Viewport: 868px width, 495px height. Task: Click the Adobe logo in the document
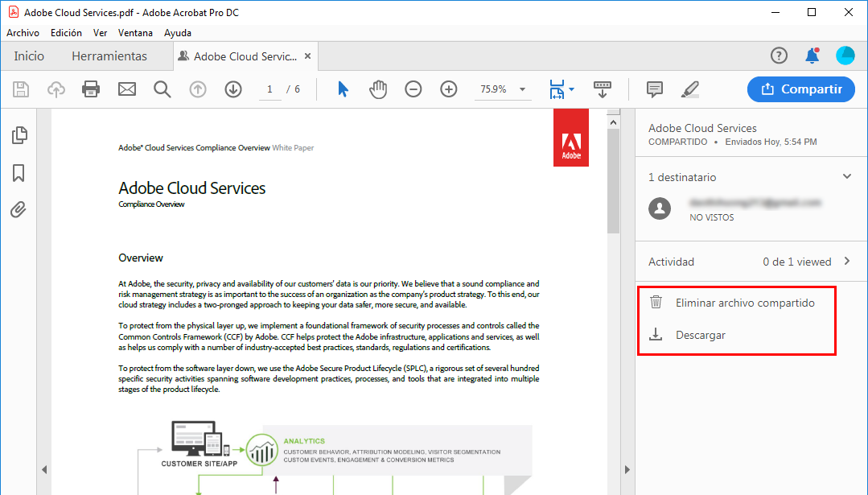pos(570,138)
